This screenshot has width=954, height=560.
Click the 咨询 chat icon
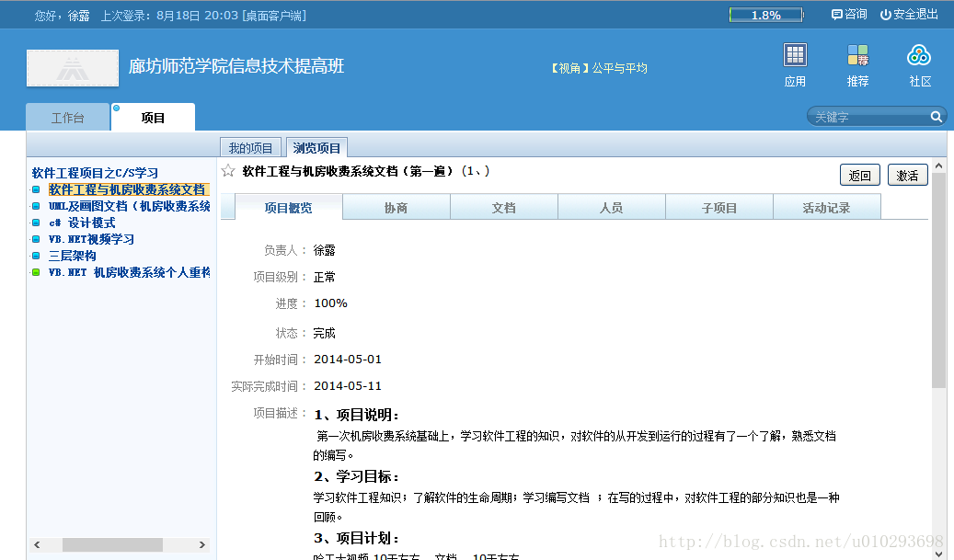coord(836,15)
